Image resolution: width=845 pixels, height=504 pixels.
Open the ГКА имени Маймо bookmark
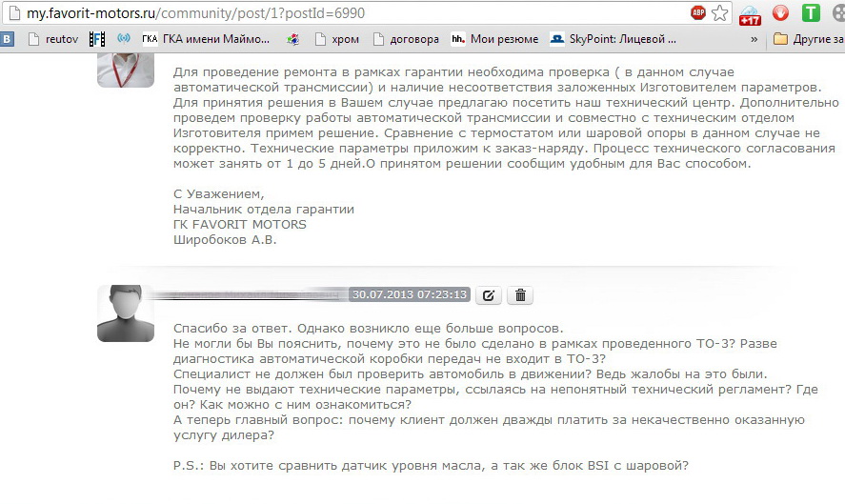coord(206,39)
